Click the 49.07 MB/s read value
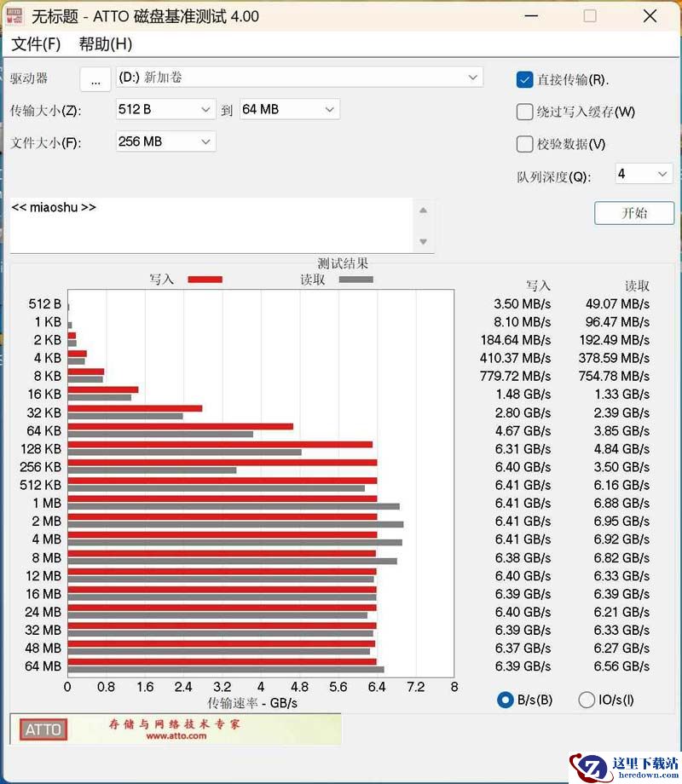682x784 pixels. click(x=617, y=304)
